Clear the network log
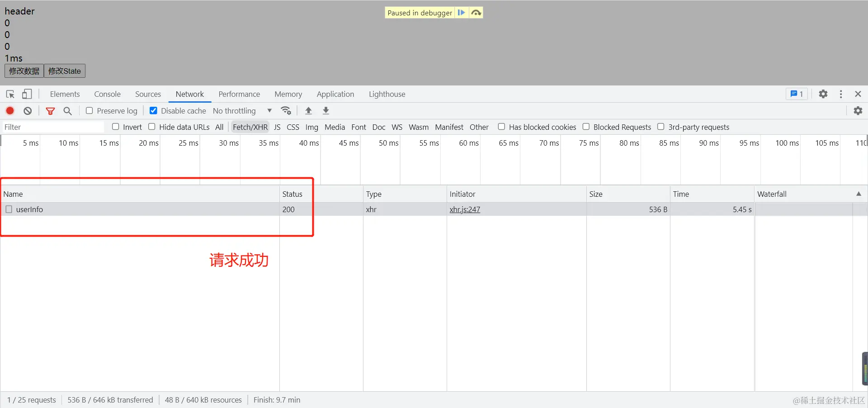The width and height of the screenshot is (868, 408). coord(28,111)
